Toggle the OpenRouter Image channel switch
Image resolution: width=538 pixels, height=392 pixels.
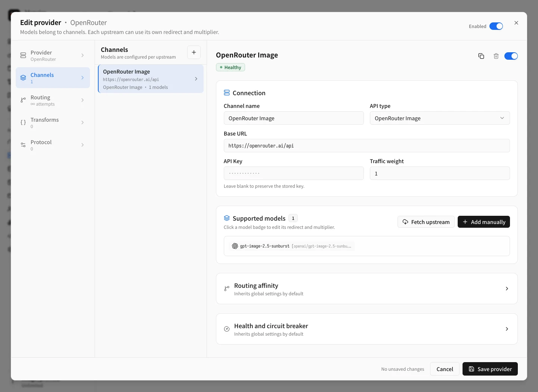point(511,56)
